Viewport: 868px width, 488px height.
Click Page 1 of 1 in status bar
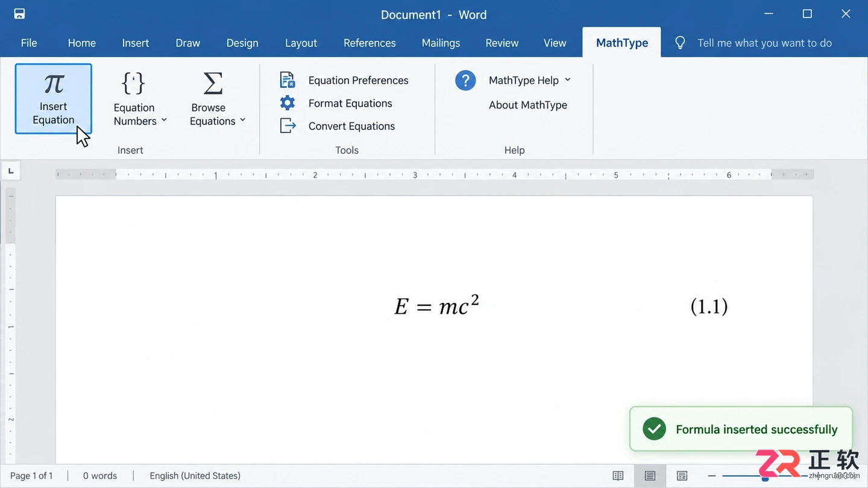31,476
